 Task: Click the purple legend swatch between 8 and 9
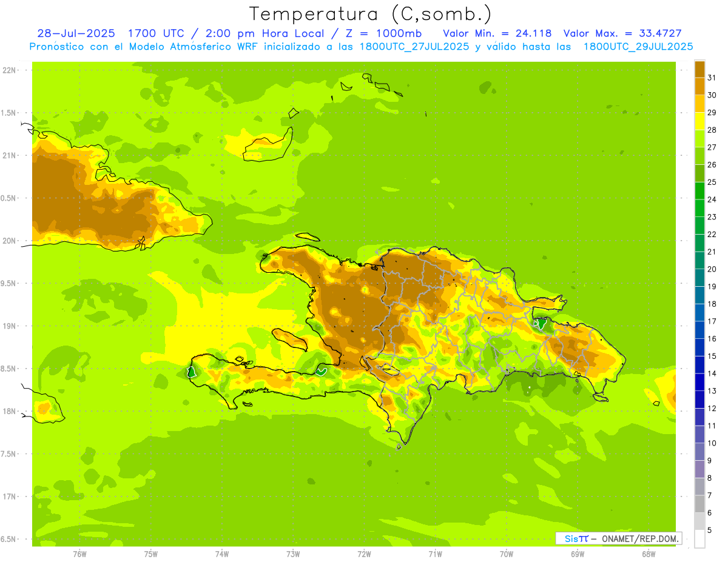click(x=699, y=469)
